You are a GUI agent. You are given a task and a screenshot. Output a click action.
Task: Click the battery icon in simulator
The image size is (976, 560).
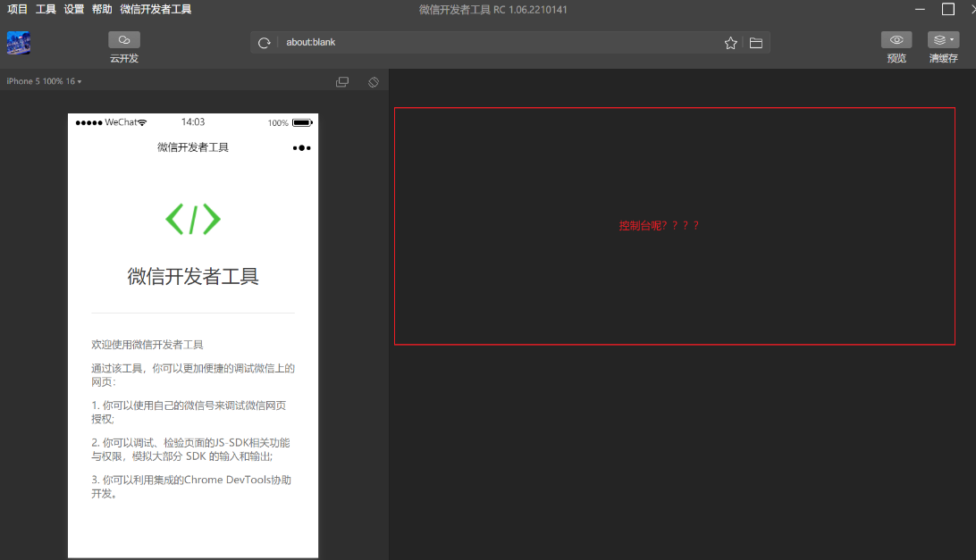point(302,122)
